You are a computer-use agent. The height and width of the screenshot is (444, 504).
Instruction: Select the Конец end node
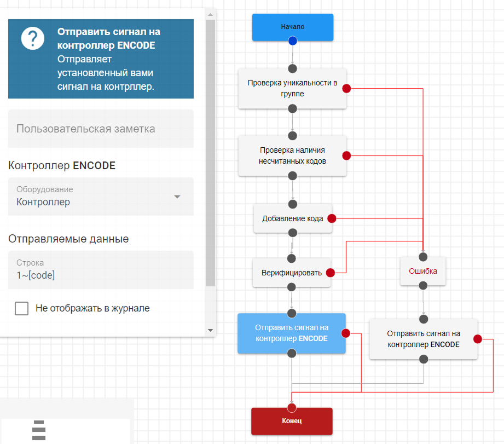[292, 422]
